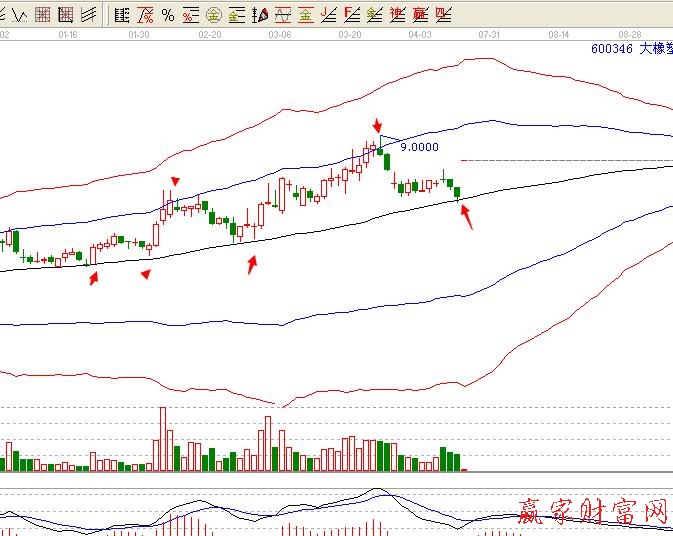This screenshot has width=673, height=536.
Task: Select the grid-with-arrow tool
Action: [x=65, y=15]
